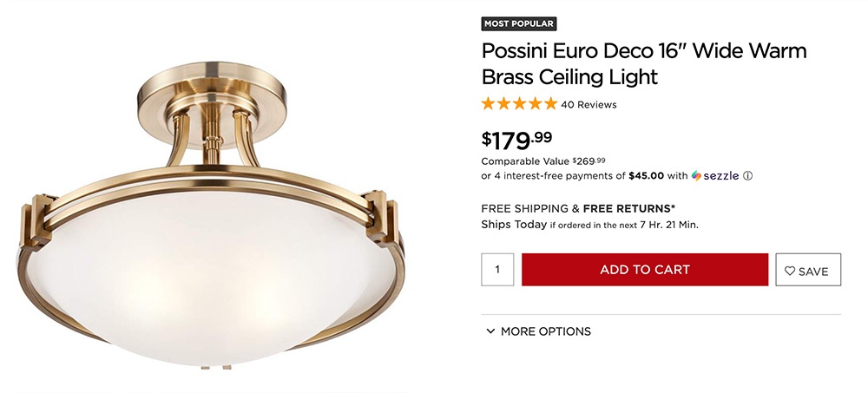
Task: Select the quantity input box
Action: click(x=497, y=270)
